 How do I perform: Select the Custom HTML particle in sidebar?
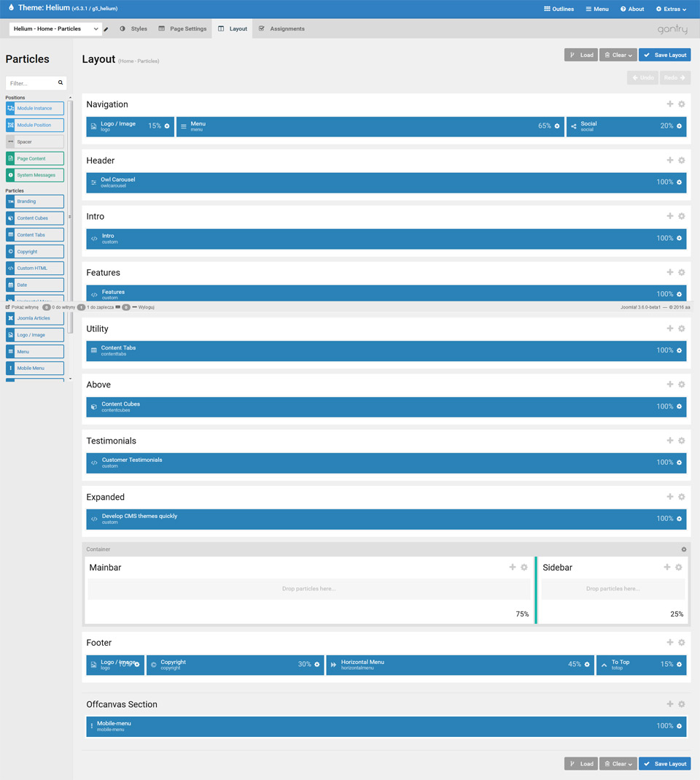pyautogui.click(x=35, y=268)
